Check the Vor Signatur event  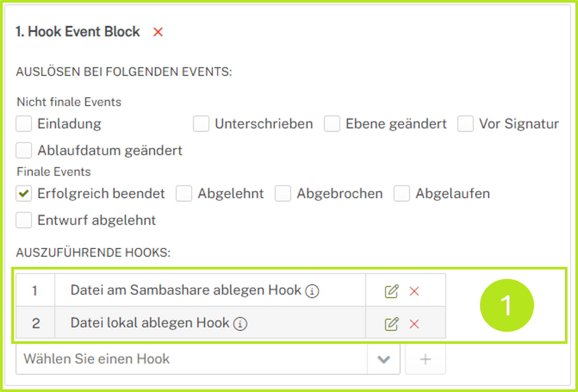466,124
